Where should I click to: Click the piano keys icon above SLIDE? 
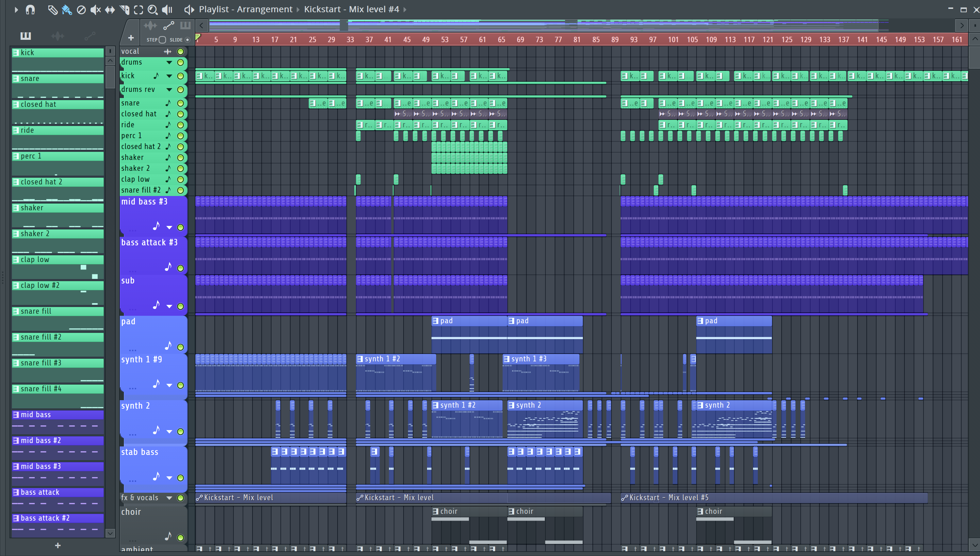click(x=185, y=26)
